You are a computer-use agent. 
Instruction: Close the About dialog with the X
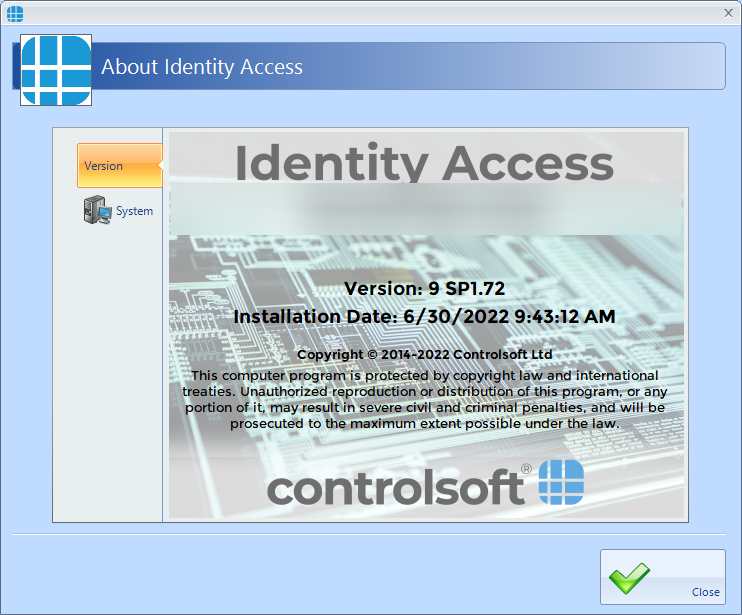click(x=728, y=13)
